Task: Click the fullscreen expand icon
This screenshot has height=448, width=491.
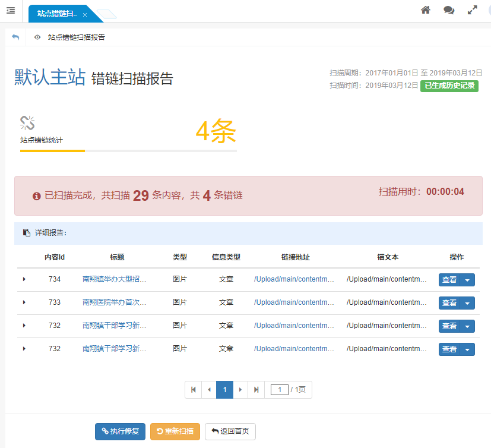Action: 473,10
